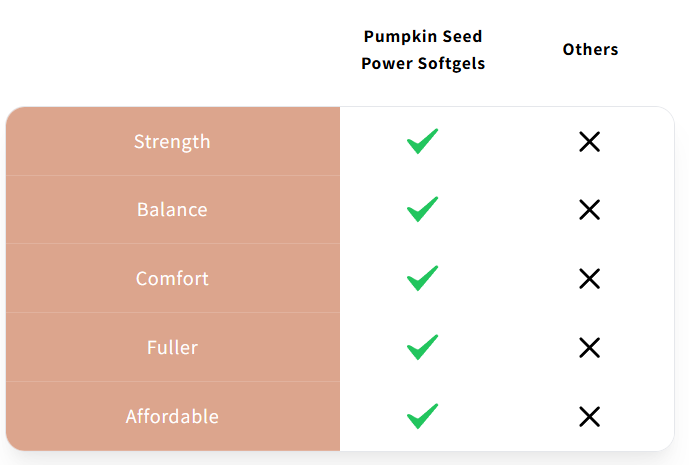Click the green checkmark in Affordable row

tap(423, 416)
